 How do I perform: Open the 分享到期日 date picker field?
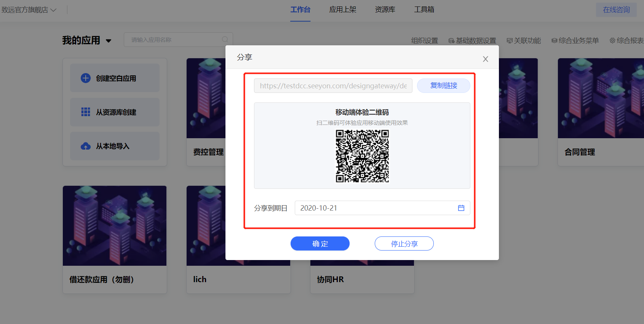382,208
